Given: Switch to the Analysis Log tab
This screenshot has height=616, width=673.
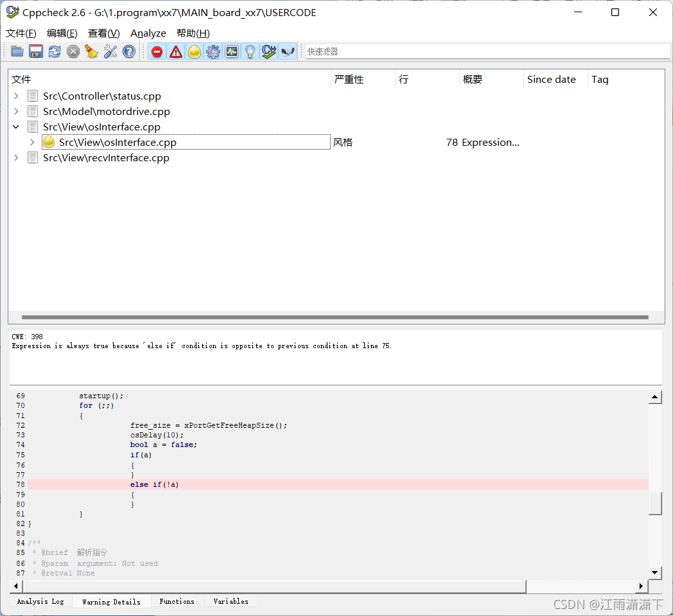Looking at the screenshot, I should (40, 601).
